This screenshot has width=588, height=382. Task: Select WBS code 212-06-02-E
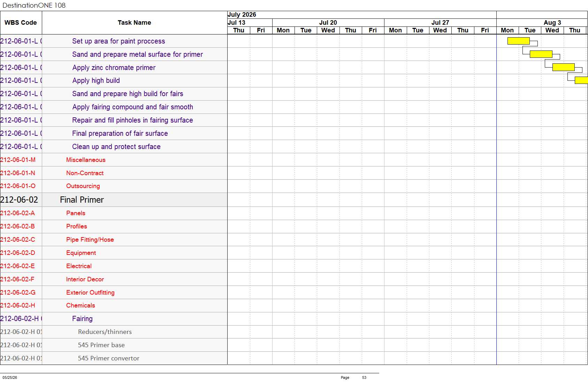17,266
